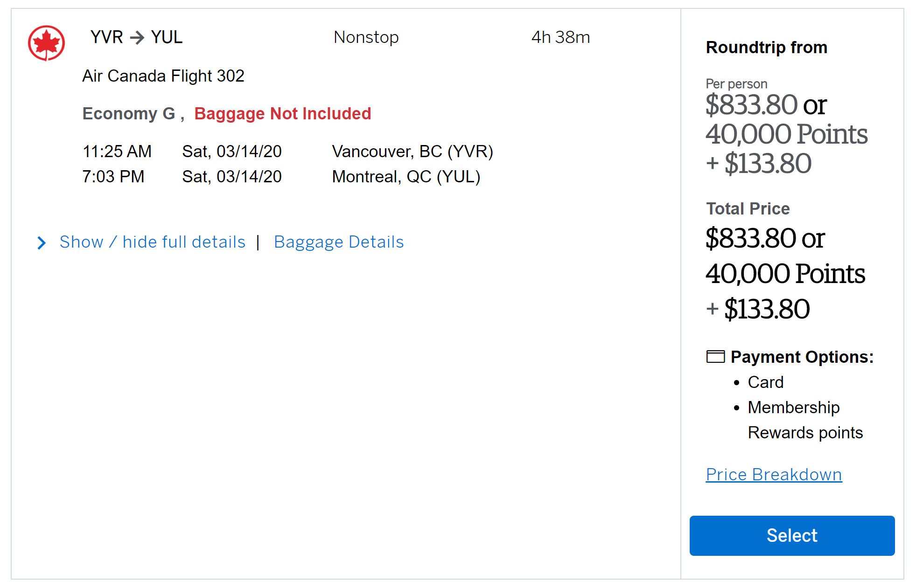
Task: Open the Baggage Details link
Action: (339, 242)
